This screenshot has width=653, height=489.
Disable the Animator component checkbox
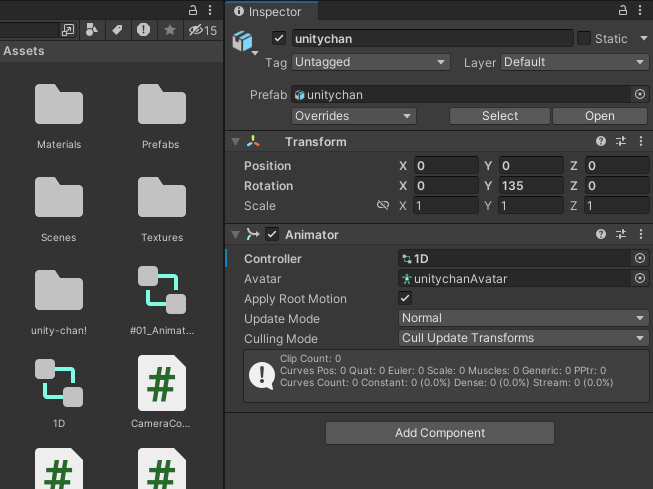tap(272, 235)
